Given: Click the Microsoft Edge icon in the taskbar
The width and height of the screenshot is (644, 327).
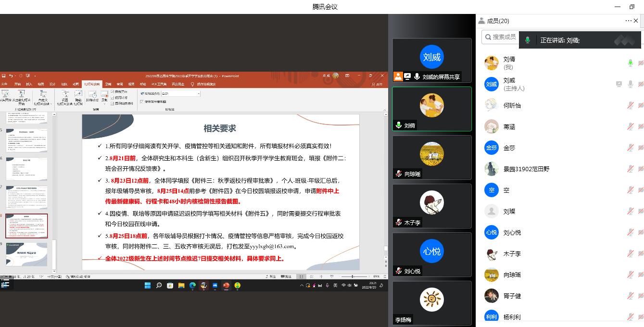Looking at the screenshot, I should [x=192, y=286].
